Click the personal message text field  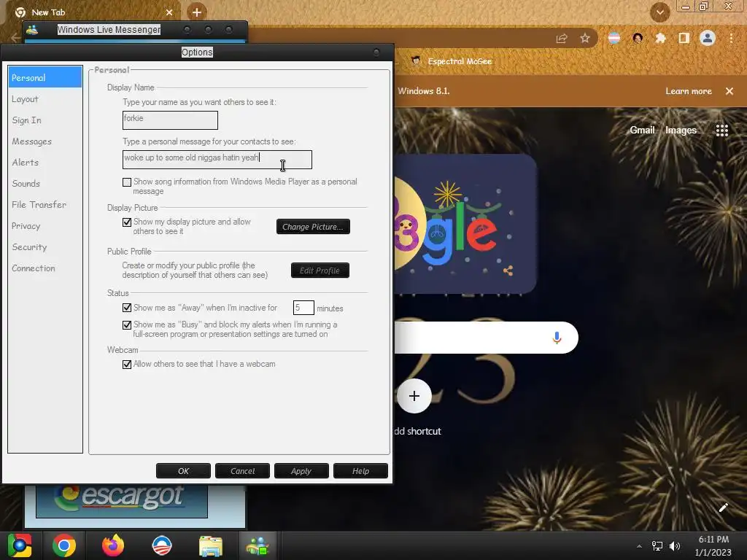pyautogui.click(x=217, y=160)
